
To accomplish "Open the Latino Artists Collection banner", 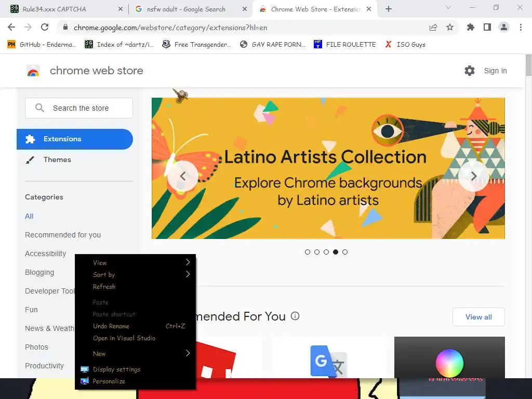I will click(328, 168).
